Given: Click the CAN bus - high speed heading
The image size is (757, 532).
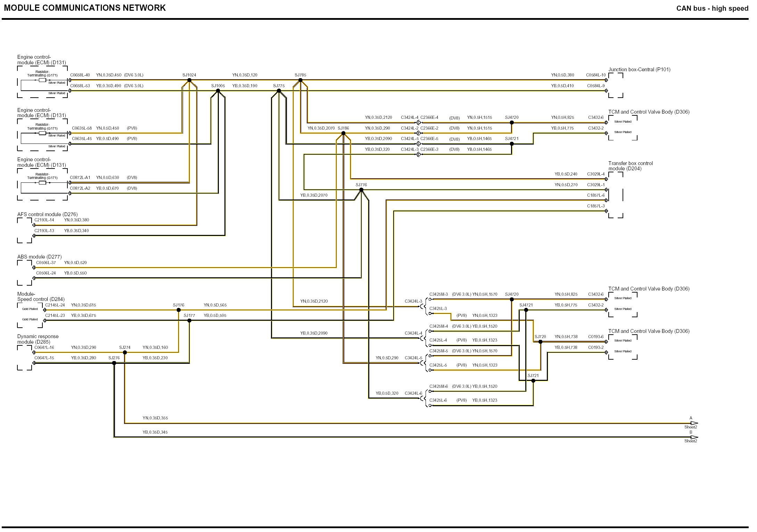Looking at the screenshot, I should click(x=712, y=9).
